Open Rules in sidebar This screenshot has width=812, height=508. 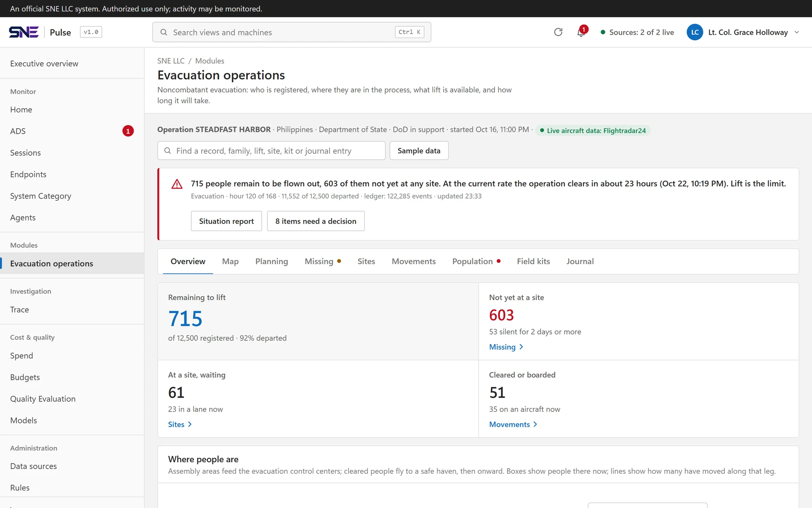pyautogui.click(x=72, y=488)
